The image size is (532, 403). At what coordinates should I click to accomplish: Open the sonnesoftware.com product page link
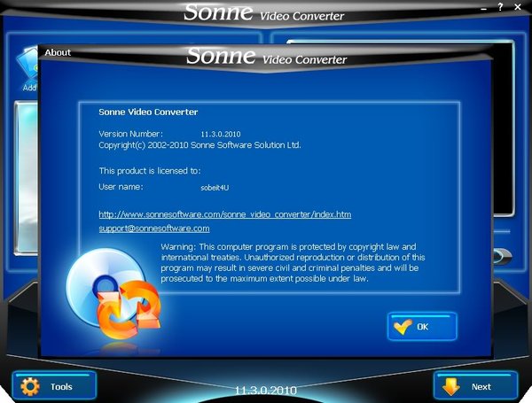point(225,214)
